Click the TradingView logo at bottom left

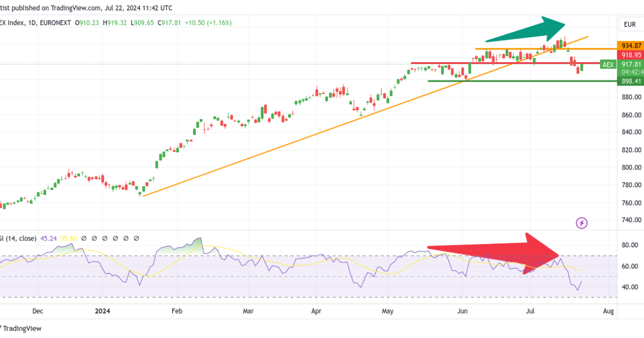pos(23,327)
